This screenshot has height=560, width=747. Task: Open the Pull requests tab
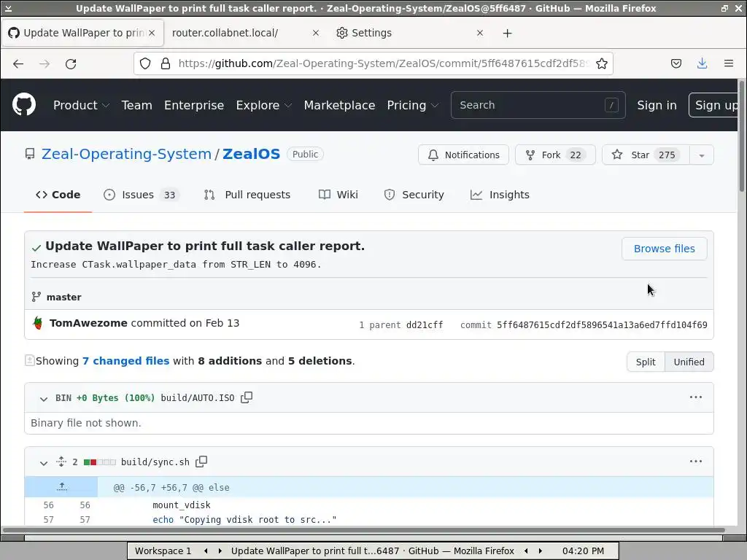point(247,195)
